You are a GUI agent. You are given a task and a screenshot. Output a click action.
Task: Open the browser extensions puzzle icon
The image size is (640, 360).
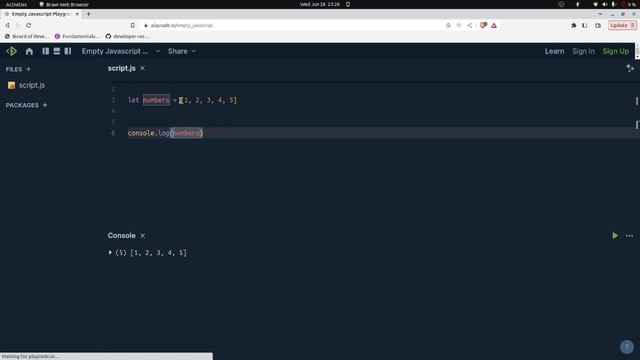(x=573, y=25)
